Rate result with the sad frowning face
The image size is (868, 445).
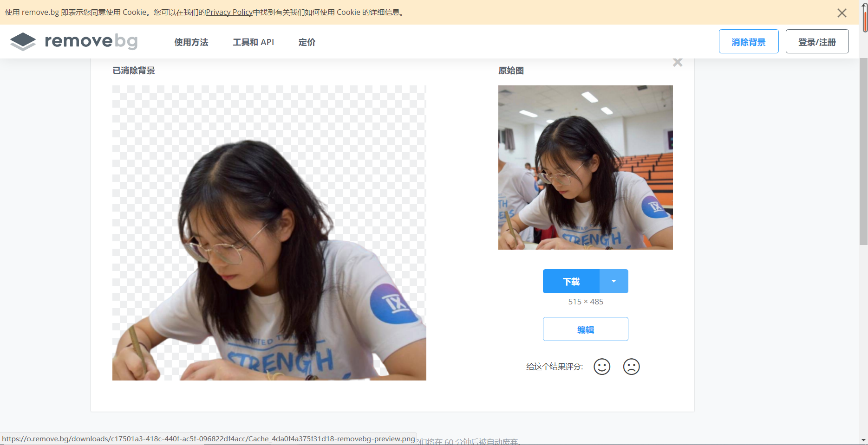tap(632, 367)
